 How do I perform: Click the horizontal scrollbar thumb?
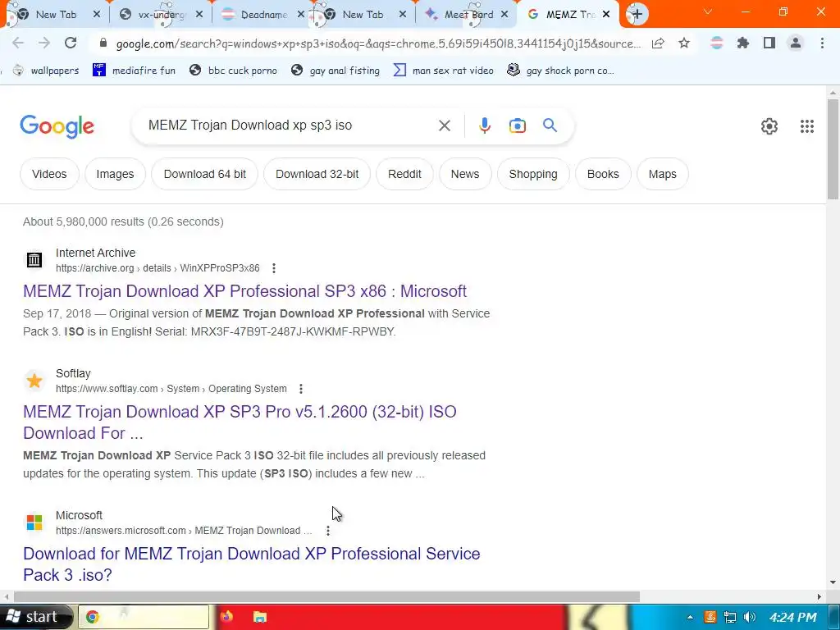(326, 596)
